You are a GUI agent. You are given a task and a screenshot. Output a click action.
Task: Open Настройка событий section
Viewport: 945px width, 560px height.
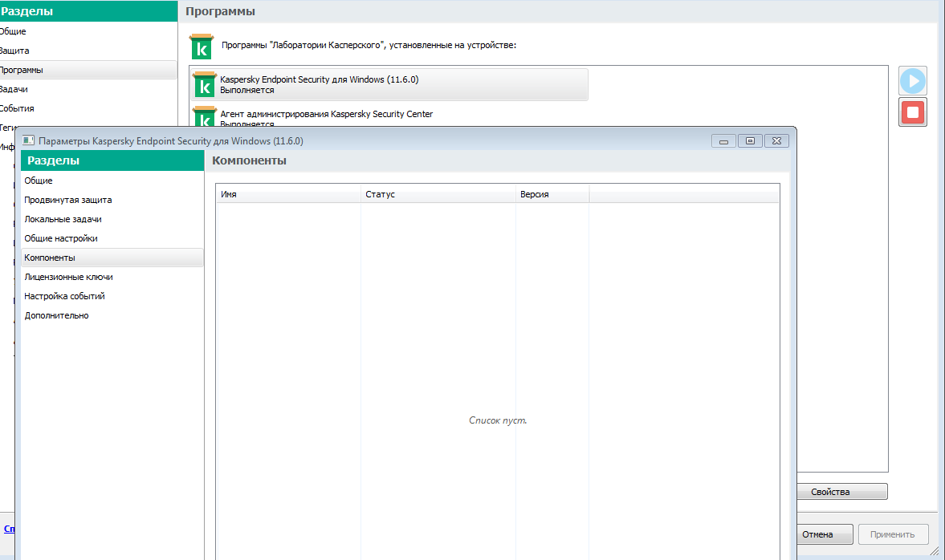[112, 296]
